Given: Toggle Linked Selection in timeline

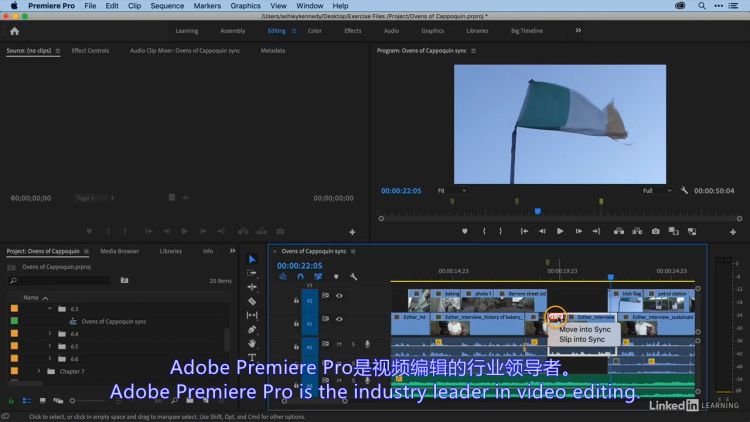Looking at the screenshot, I should pyautogui.click(x=318, y=277).
